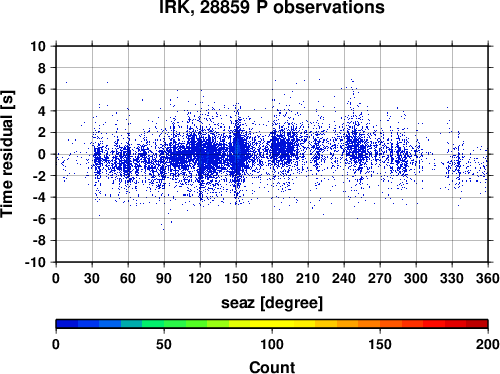This screenshot has width=500, height=374.
Task: Click the x-axis tick label 240
Action: [344, 278]
